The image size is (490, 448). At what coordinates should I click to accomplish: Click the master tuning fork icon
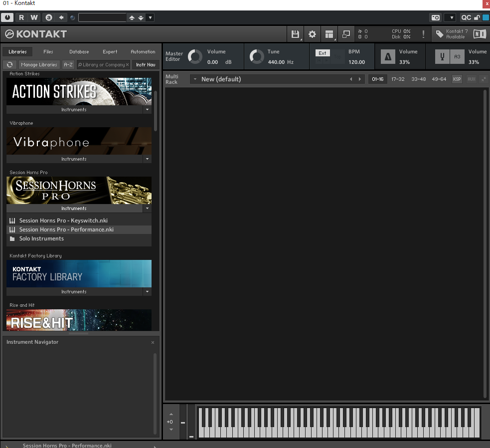tap(443, 56)
